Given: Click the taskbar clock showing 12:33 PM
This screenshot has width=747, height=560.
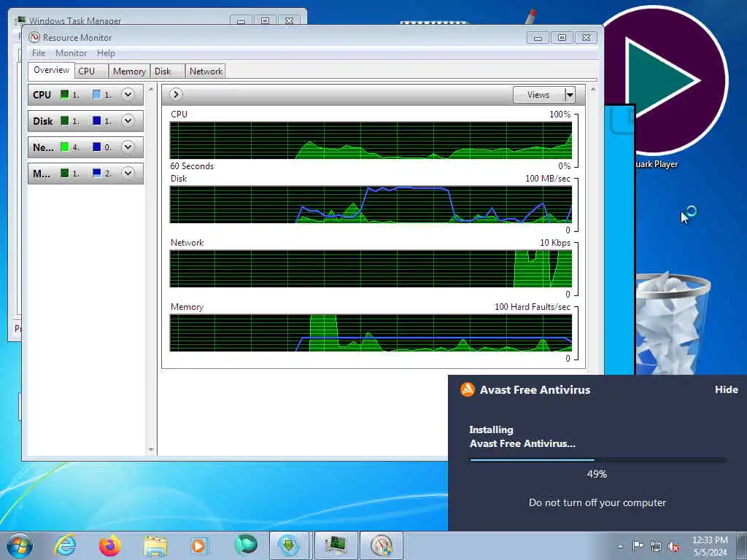Looking at the screenshot, I should pos(710,546).
